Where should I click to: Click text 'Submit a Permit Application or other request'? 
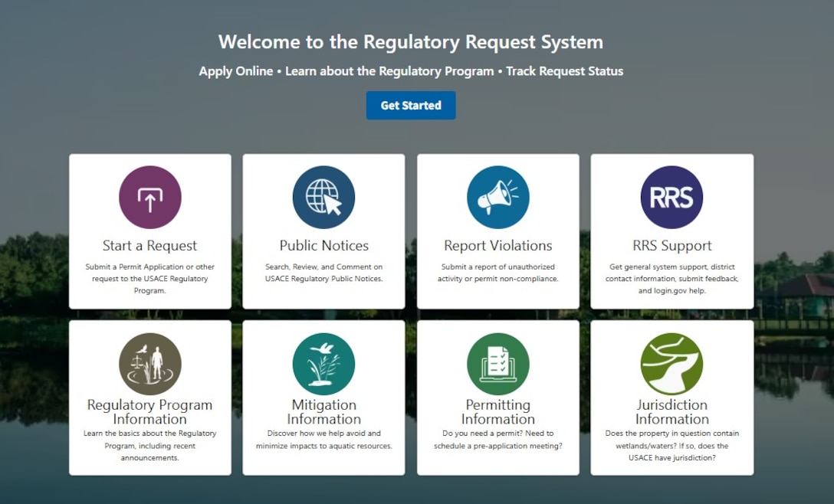click(150, 273)
